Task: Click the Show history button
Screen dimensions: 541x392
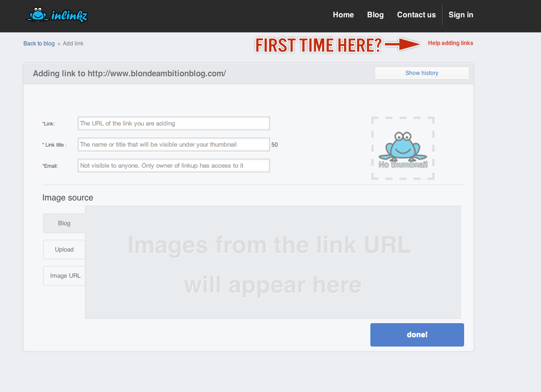Action: [421, 73]
